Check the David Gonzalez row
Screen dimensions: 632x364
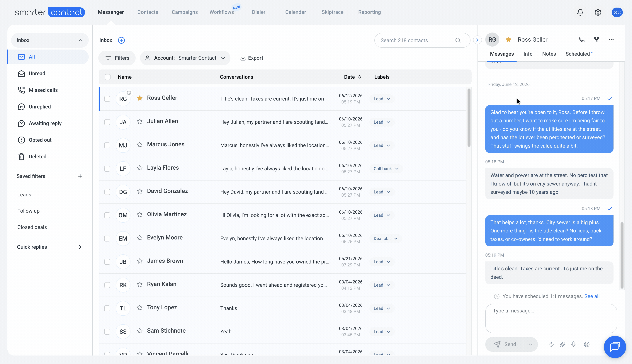point(107,192)
